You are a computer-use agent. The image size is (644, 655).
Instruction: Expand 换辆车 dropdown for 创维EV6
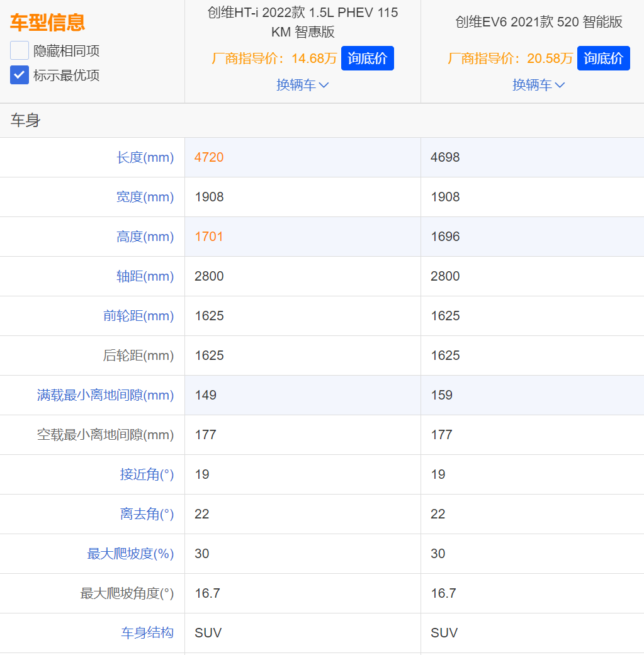click(538, 85)
